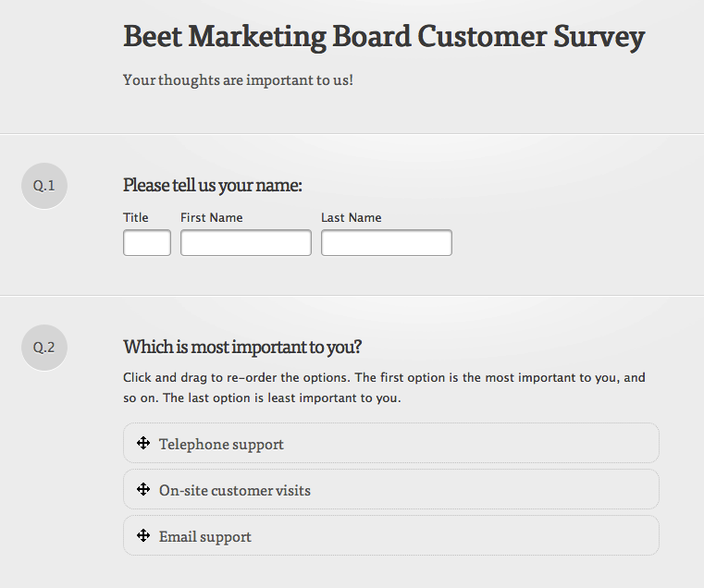
Task: Click the divider line between Q.1 and Q.2
Action: (x=352, y=295)
